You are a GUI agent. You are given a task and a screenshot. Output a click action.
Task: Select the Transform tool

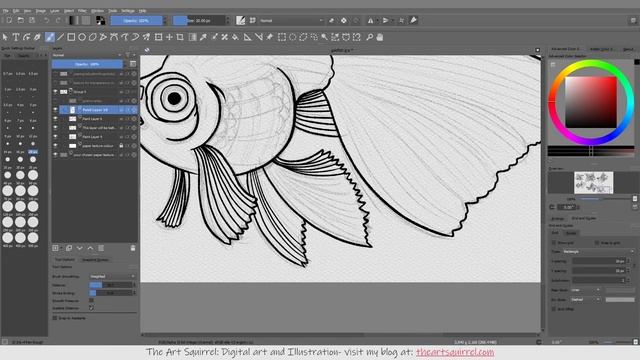(158, 37)
